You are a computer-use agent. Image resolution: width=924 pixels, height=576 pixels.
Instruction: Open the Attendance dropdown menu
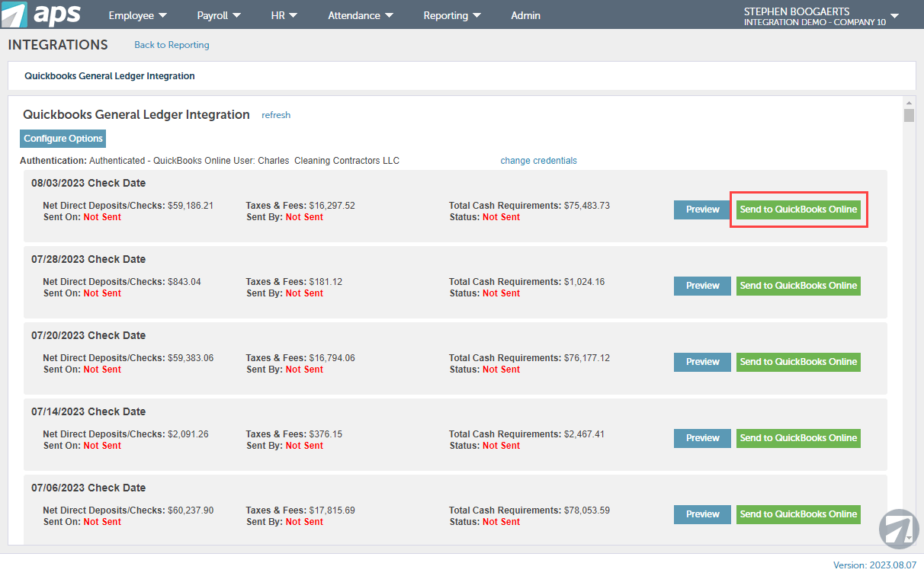click(x=361, y=15)
